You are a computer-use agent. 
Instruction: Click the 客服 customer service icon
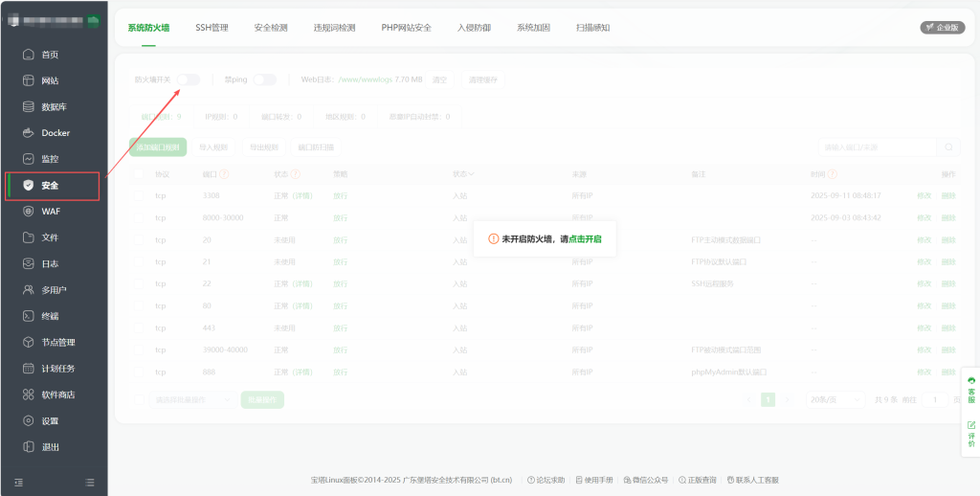click(x=971, y=381)
